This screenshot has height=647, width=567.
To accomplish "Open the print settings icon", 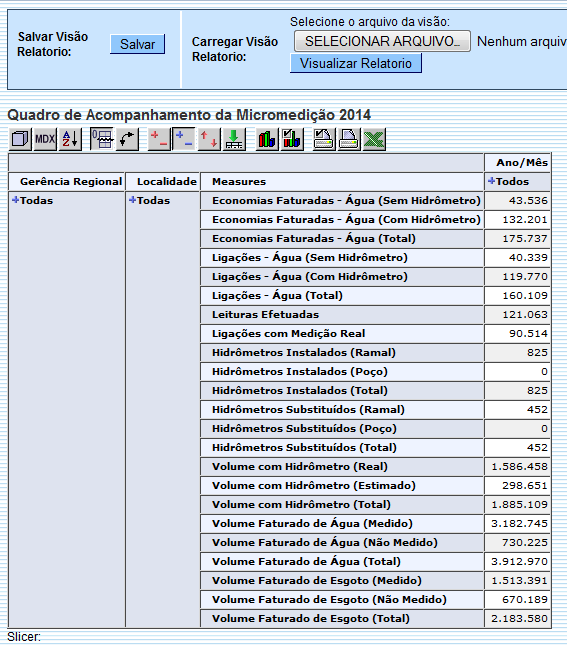I will (x=324, y=139).
